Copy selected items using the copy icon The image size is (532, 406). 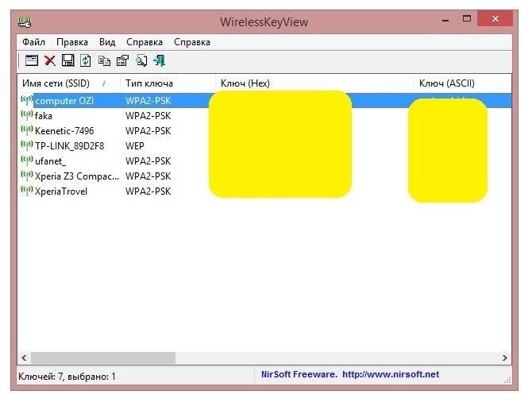click(104, 60)
